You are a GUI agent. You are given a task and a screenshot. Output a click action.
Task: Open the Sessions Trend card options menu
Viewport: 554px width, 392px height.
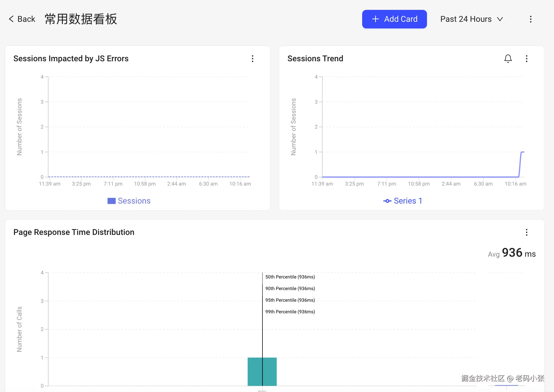click(526, 59)
